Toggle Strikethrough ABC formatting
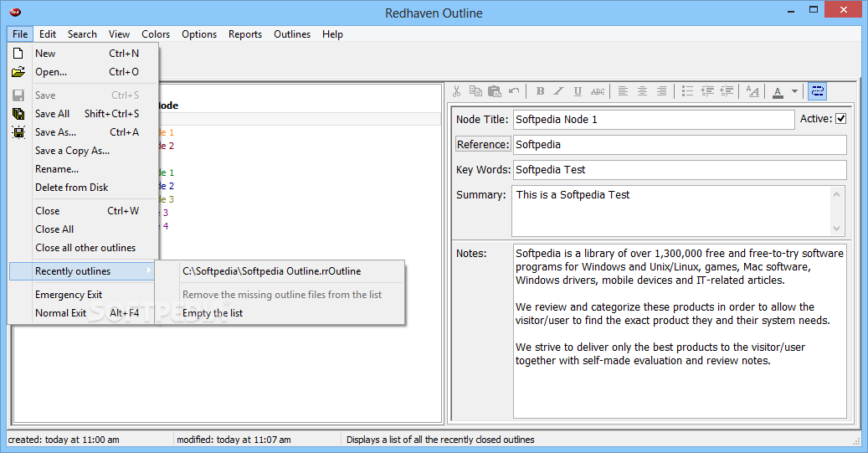Viewport: 868px width, 453px height. pyautogui.click(x=598, y=91)
